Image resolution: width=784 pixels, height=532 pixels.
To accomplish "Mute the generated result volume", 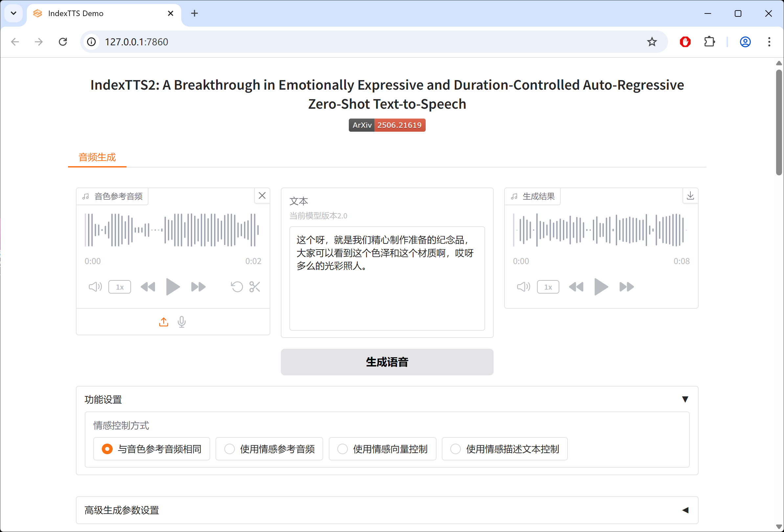I will pyautogui.click(x=524, y=287).
